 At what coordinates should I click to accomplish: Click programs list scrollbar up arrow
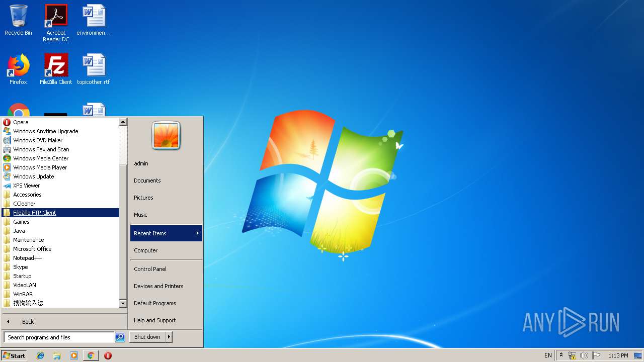(x=123, y=122)
